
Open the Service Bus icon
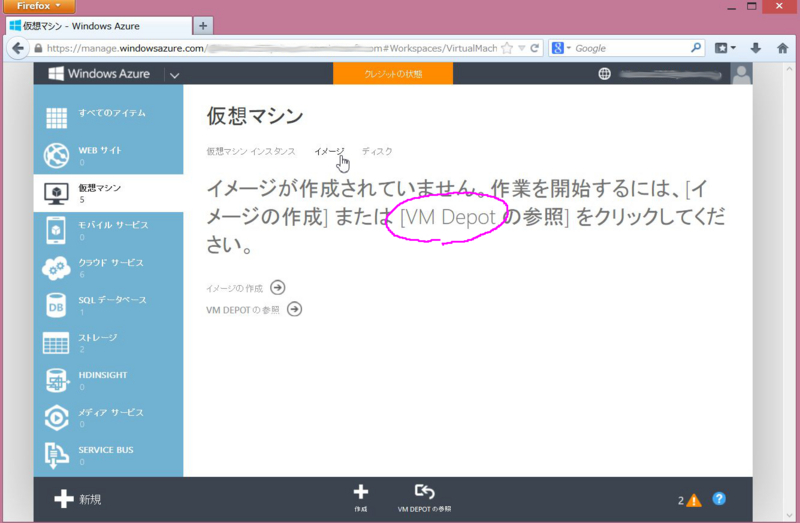56,455
